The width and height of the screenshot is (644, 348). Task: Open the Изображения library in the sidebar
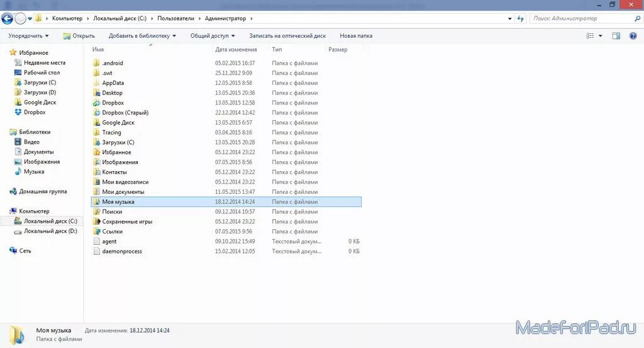[37, 162]
